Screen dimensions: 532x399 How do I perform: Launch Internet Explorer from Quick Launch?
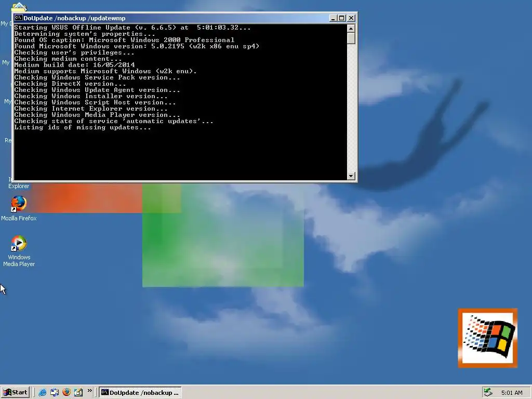43,392
